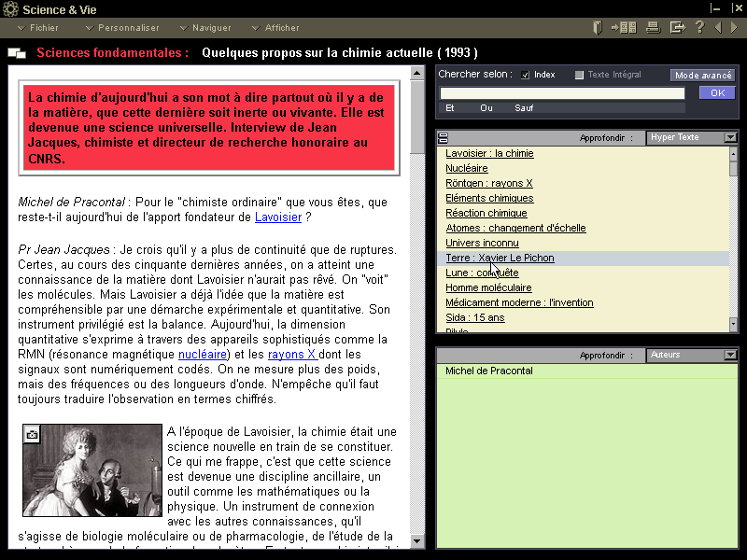This screenshot has height=560, width=747.
Task: Open 'Röntgen : rayons X' list entry
Action: (488, 183)
